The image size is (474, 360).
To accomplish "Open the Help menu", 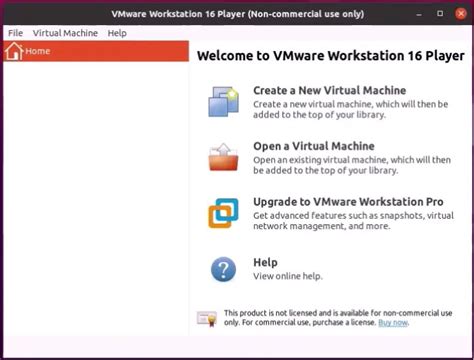I will 117,33.
